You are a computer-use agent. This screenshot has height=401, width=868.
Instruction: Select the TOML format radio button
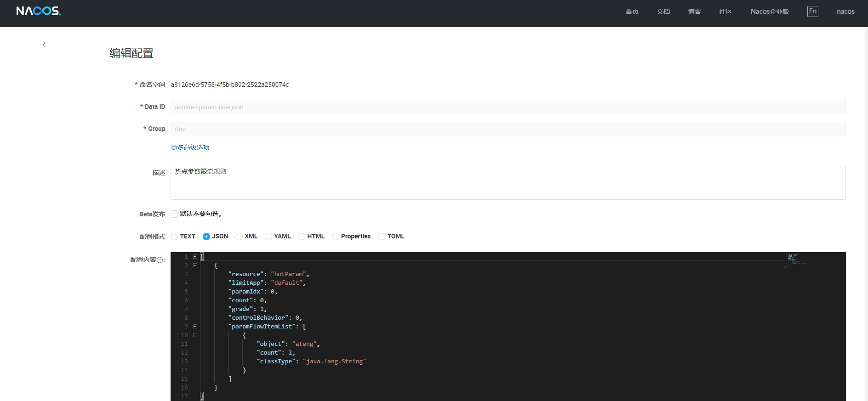click(x=382, y=237)
